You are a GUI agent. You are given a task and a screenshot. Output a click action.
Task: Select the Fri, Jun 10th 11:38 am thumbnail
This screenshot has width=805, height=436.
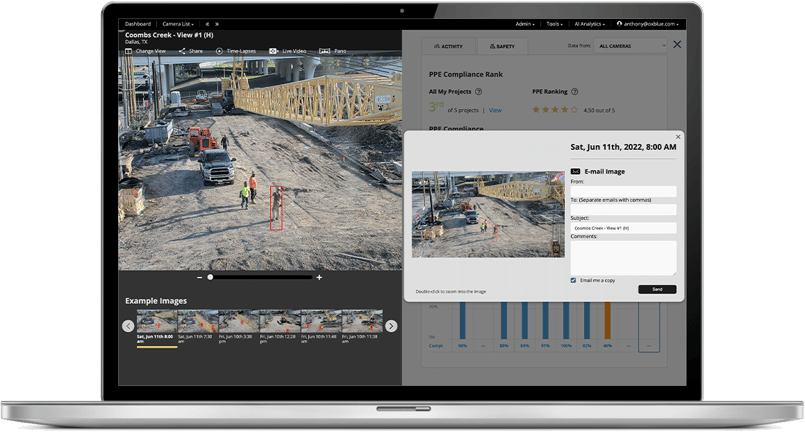click(362, 321)
